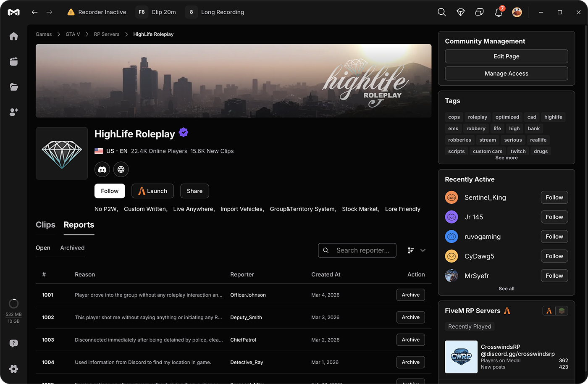Open the server's website globe icon
The height and width of the screenshot is (384, 588).
[121, 169]
